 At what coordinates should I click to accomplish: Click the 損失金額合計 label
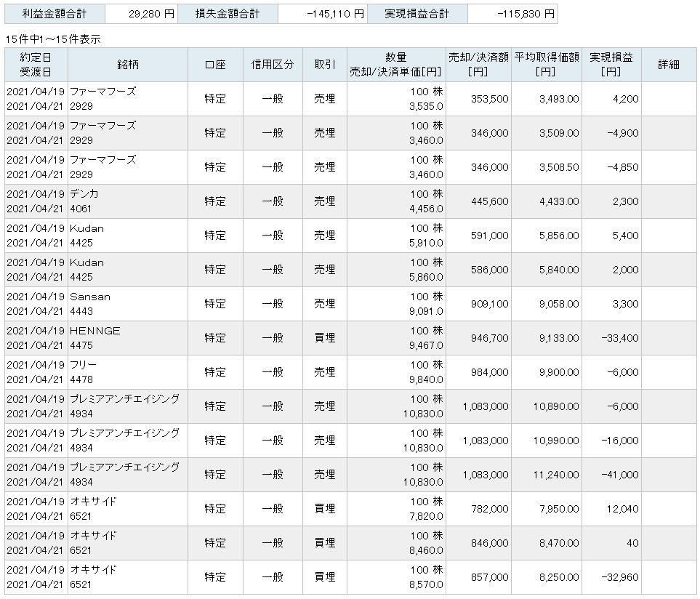tap(228, 14)
